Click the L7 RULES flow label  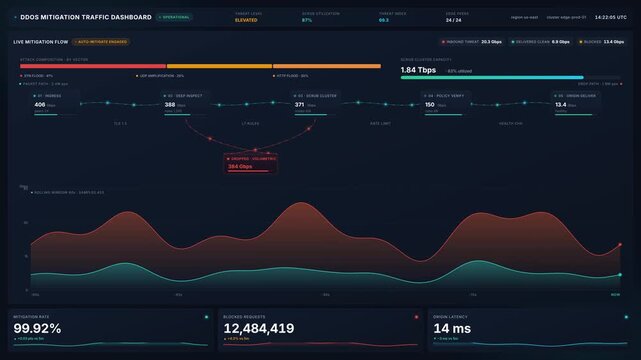(x=250, y=123)
